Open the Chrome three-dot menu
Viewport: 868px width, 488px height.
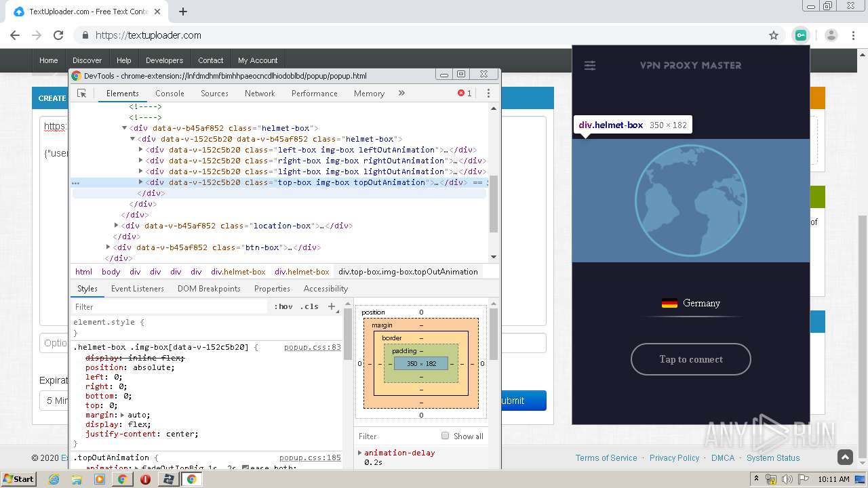pyautogui.click(x=854, y=35)
